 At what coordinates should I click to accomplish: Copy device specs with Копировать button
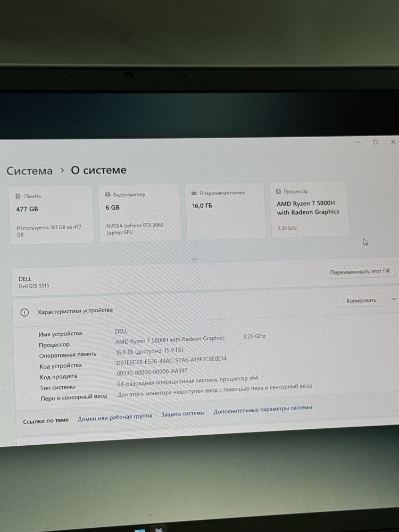pyautogui.click(x=361, y=300)
